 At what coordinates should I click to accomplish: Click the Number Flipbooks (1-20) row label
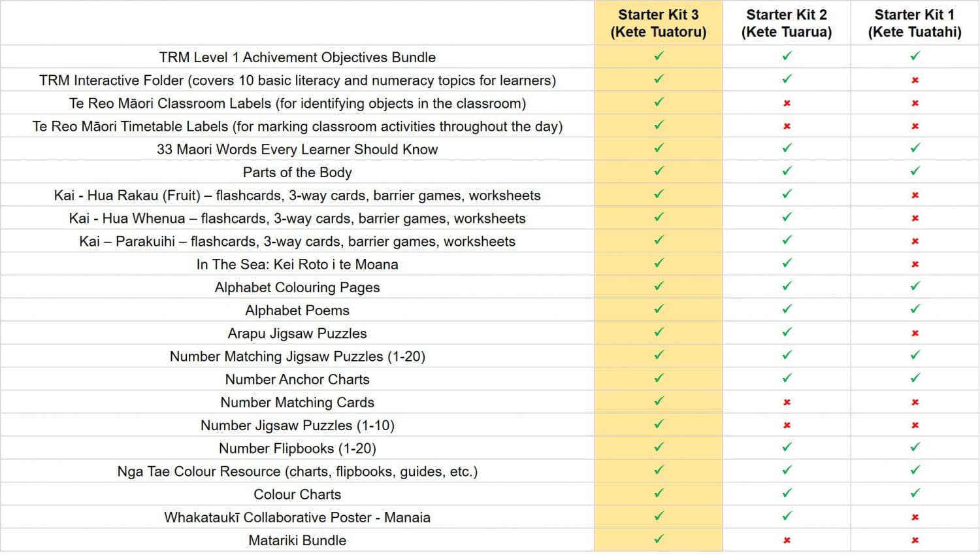(x=297, y=448)
